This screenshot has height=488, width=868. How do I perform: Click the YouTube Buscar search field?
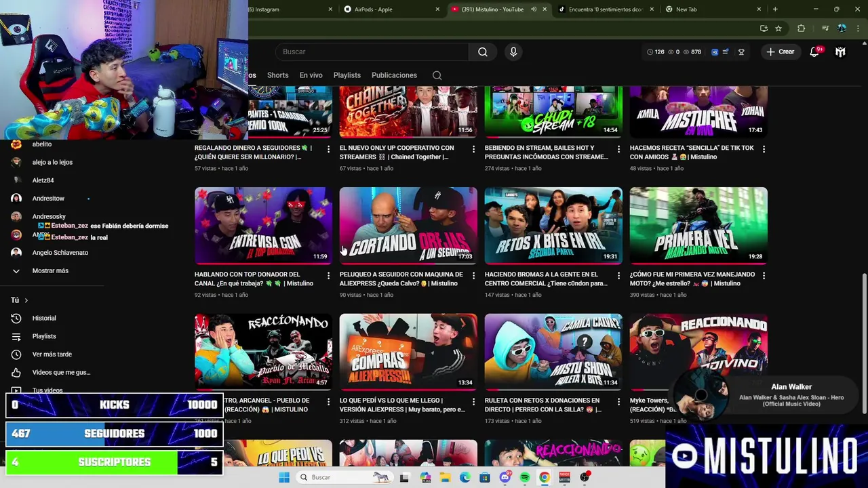[x=372, y=52]
